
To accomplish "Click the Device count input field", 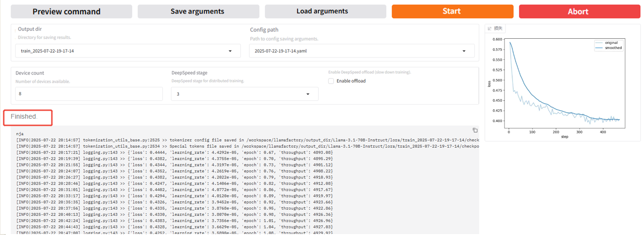I will click(x=89, y=94).
